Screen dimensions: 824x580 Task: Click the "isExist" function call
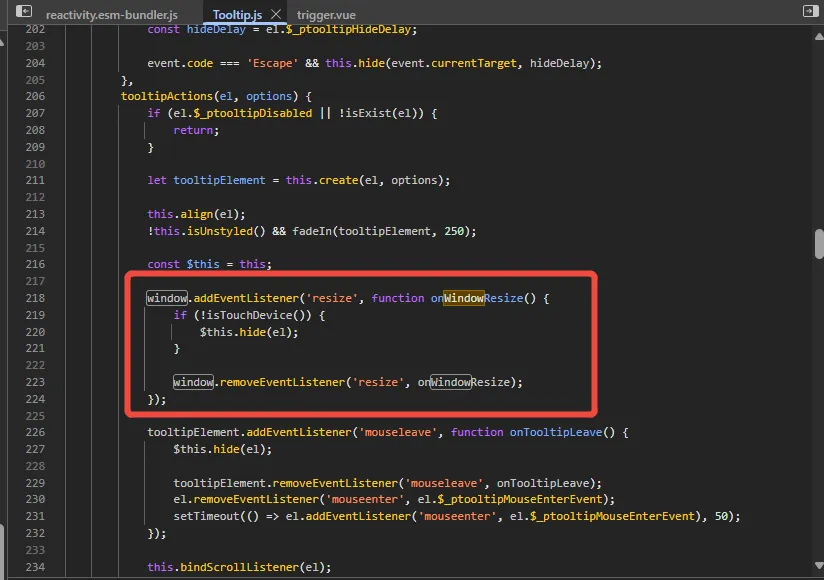(x=368, y=113)
